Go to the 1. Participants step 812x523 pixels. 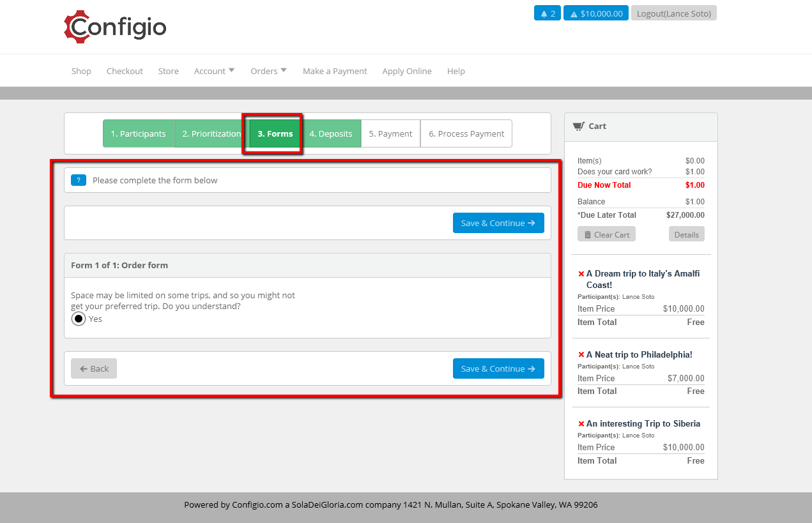(x=139, y=133)
